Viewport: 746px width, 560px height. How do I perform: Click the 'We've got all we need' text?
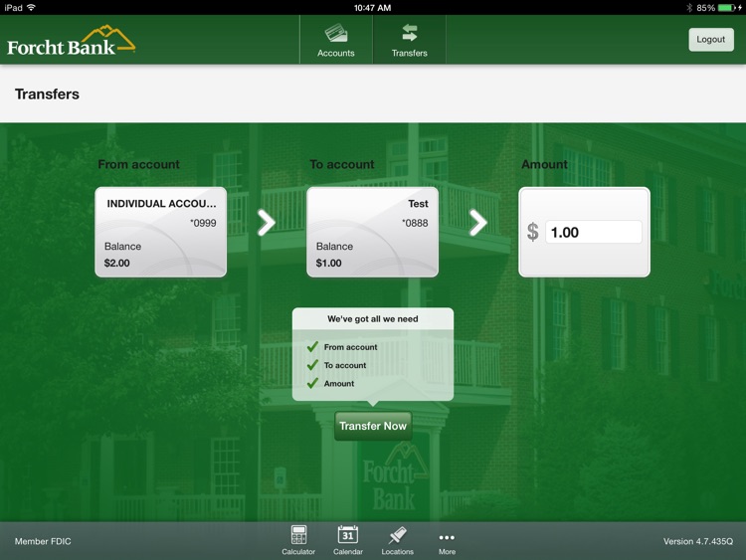point(373,318)
